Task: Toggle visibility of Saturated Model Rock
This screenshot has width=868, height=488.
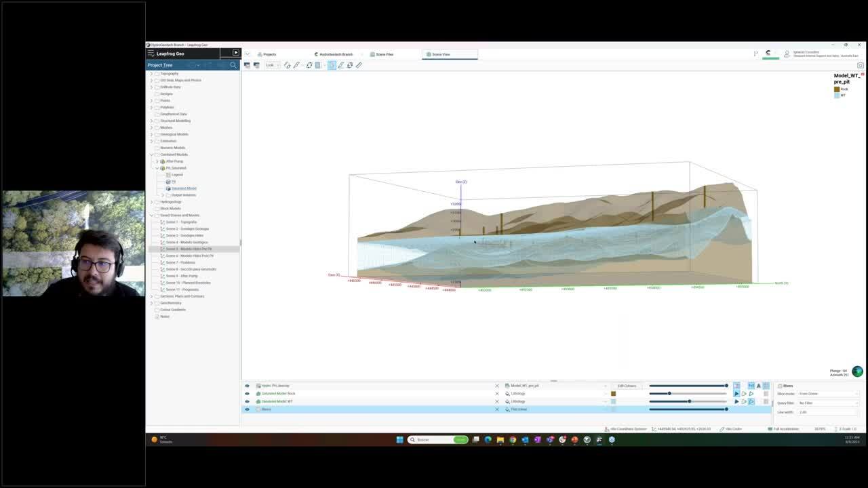Action: (x=247, y=394)
